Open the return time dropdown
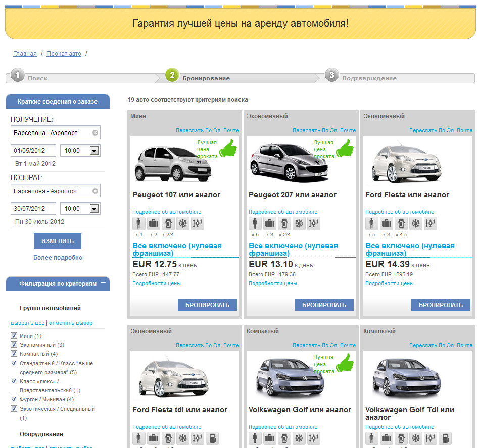 pyautogui.click(x=93, y=209)
